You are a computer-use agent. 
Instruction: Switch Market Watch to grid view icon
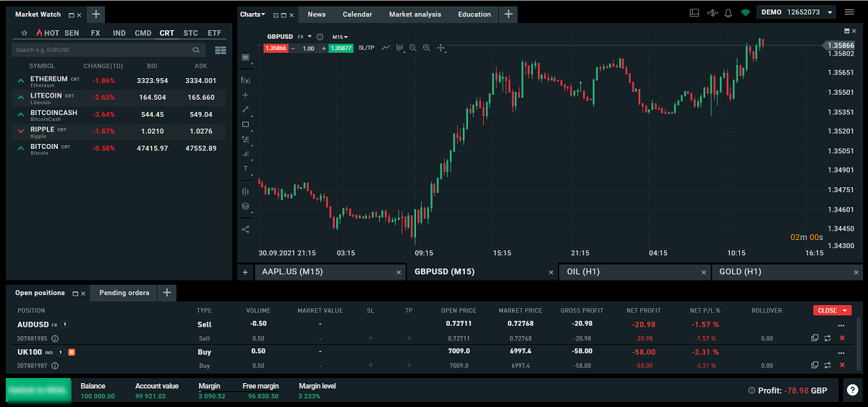point(221,50)
